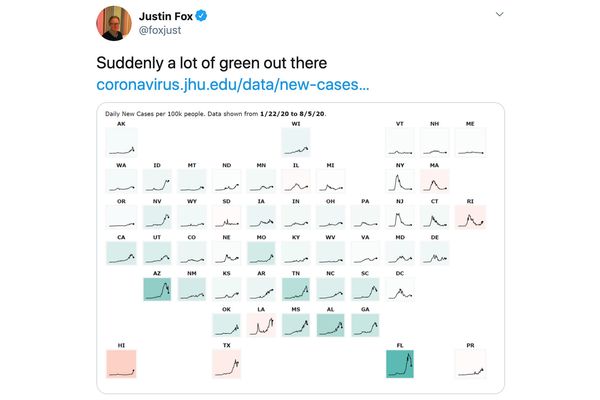Viewport: 600px width, 400px height.
Task: Click the PR chart tile
Action: pos(470,364)
